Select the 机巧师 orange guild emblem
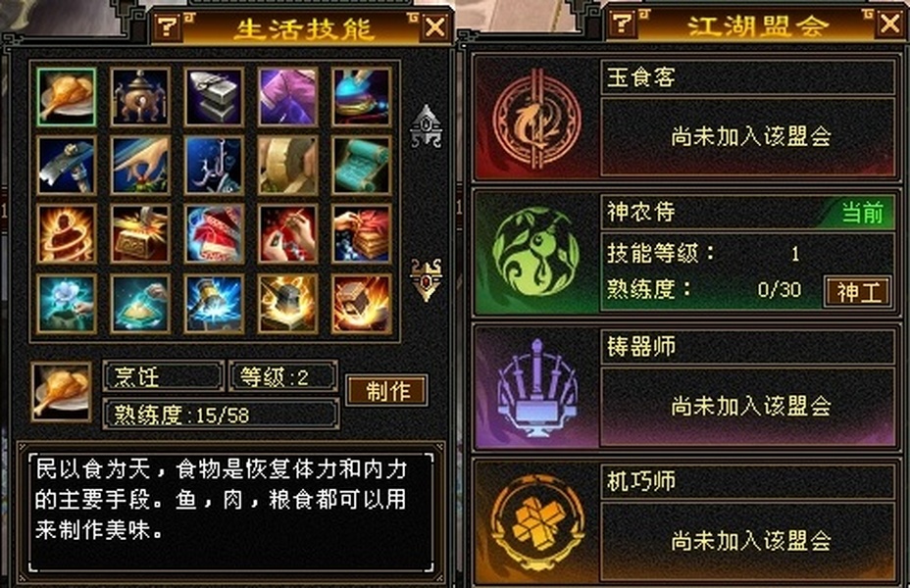Screen dimensions: 910x588 pyautogui.click(x=536, y=522)
